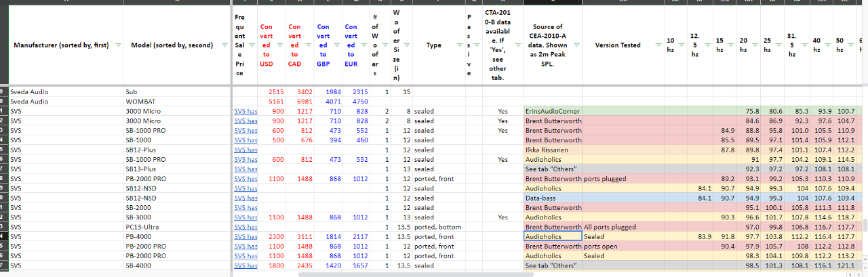
Task: Open the Converted to USD filter icon
Action: 279,45
